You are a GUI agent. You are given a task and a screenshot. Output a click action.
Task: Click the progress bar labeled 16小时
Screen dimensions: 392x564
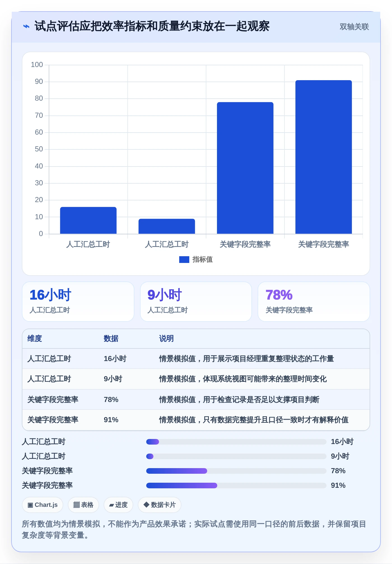(x=236, y=442)
